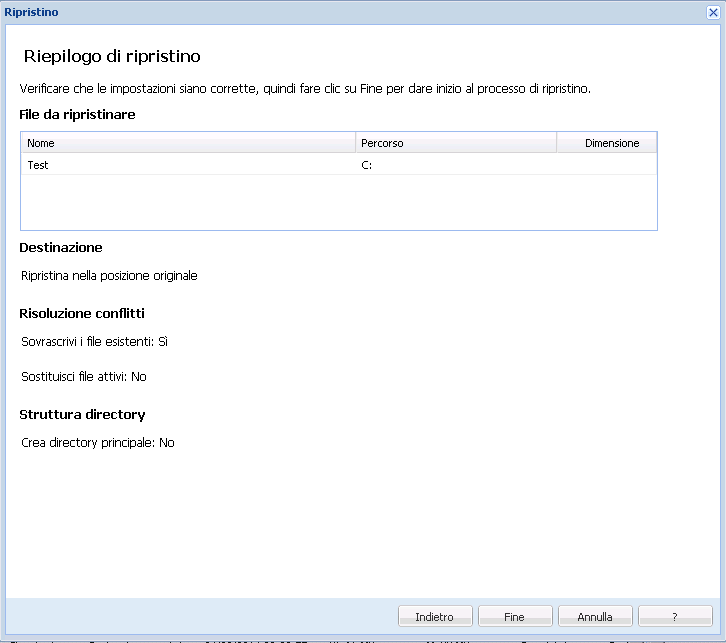
Task: Click the Percorso column header
Action: 455,143
